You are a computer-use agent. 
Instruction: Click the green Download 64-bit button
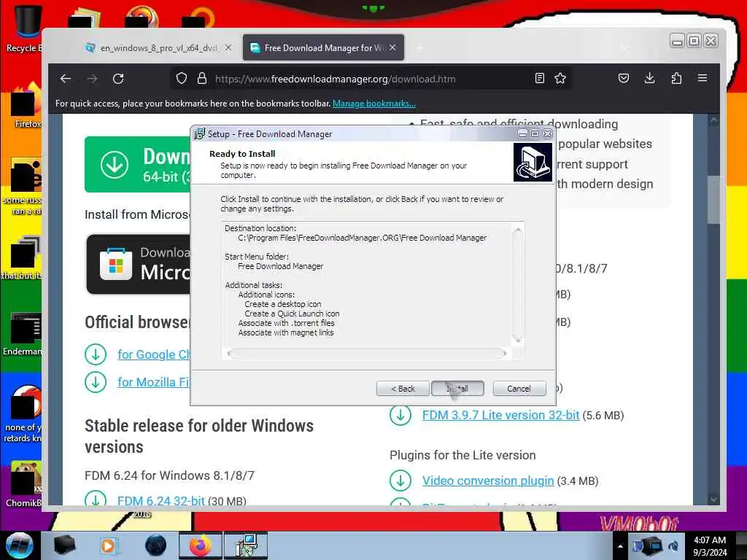tap(138, 164)
